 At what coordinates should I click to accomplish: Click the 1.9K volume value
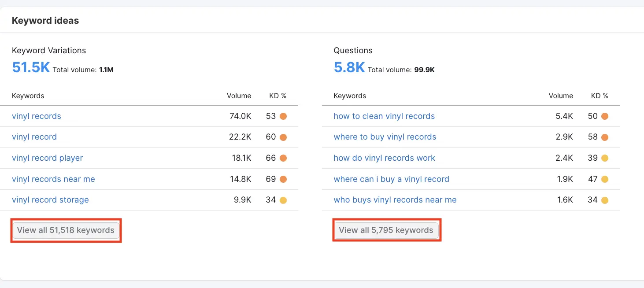click(565, 179)
